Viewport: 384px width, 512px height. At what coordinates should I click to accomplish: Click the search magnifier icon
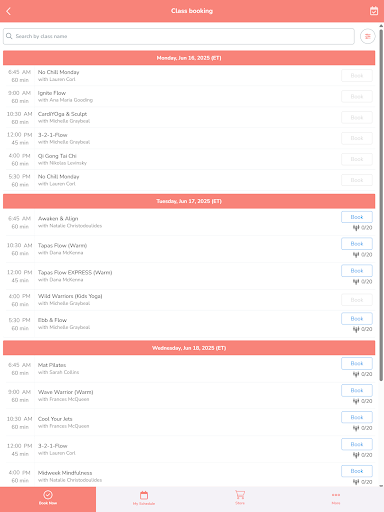pos(9,36)
